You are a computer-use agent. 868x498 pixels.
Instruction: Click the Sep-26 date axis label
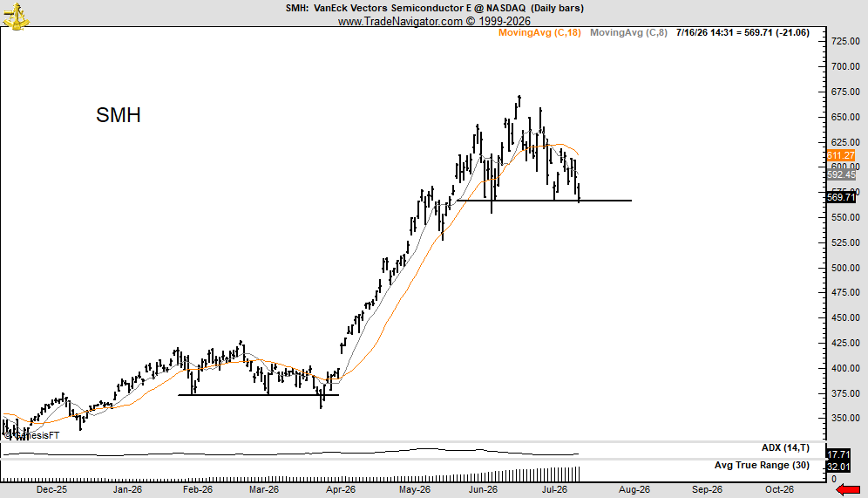(707, 489)
